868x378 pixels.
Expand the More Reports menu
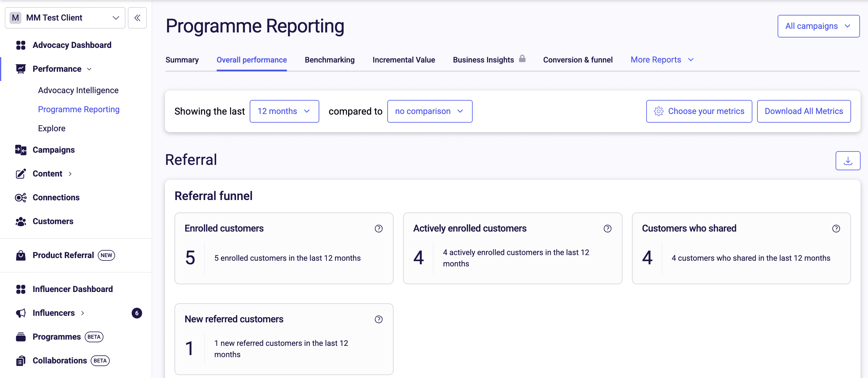tap(662, 60)
